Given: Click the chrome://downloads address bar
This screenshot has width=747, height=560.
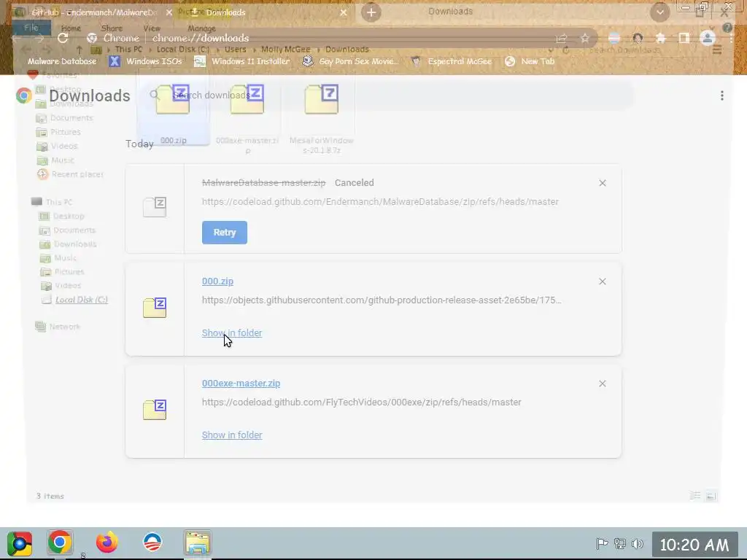Looking at the screenshot, I should pyautogui.click(x=200, y=38).
